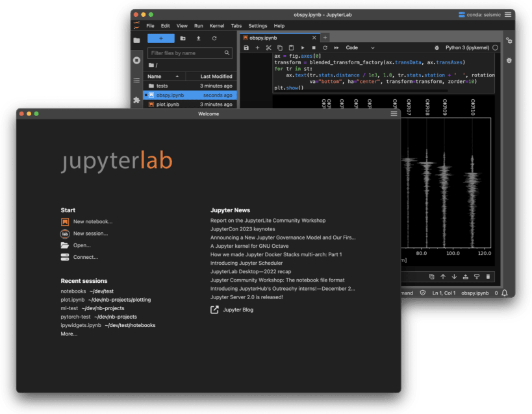
Task: Insert a cell below in cell toolbar
Action: [x=477, y=276]
